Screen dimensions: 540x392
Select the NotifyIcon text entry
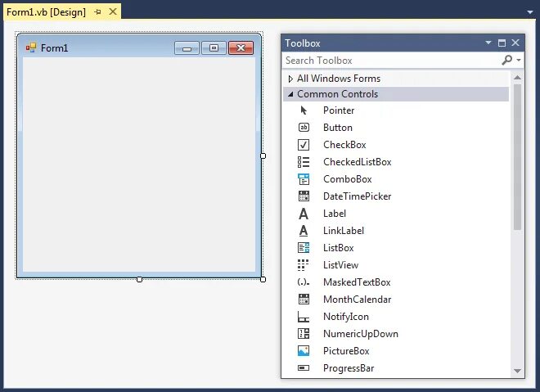click(346, 317)
